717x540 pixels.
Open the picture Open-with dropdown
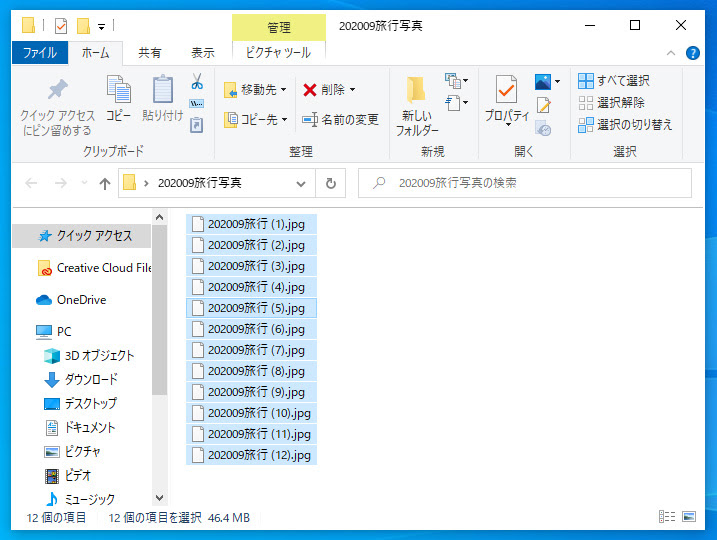coord(557,82)
